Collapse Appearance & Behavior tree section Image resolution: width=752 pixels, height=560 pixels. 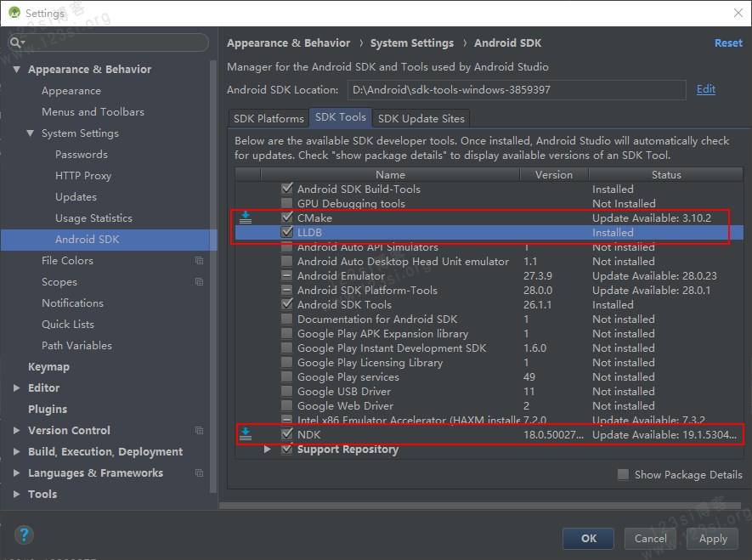(17, 69)
